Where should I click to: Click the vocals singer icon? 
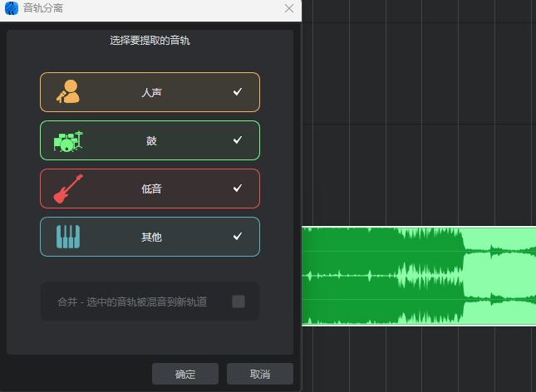[x=68, y=91]
